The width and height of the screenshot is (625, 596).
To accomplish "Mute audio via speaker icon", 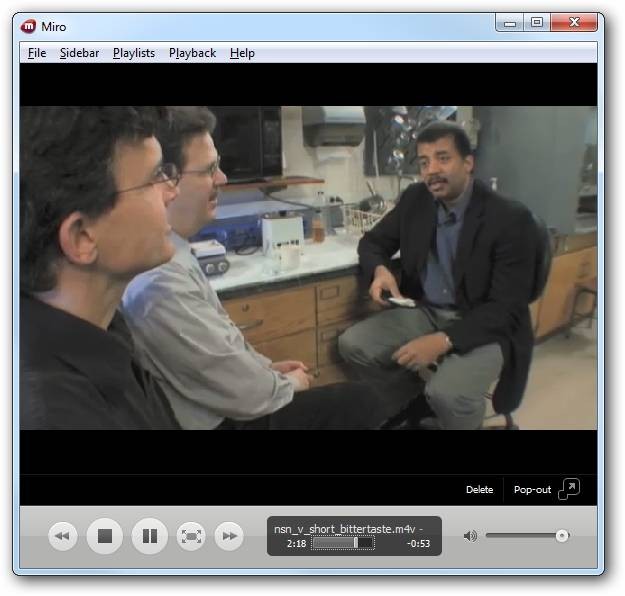I will 470,536.
